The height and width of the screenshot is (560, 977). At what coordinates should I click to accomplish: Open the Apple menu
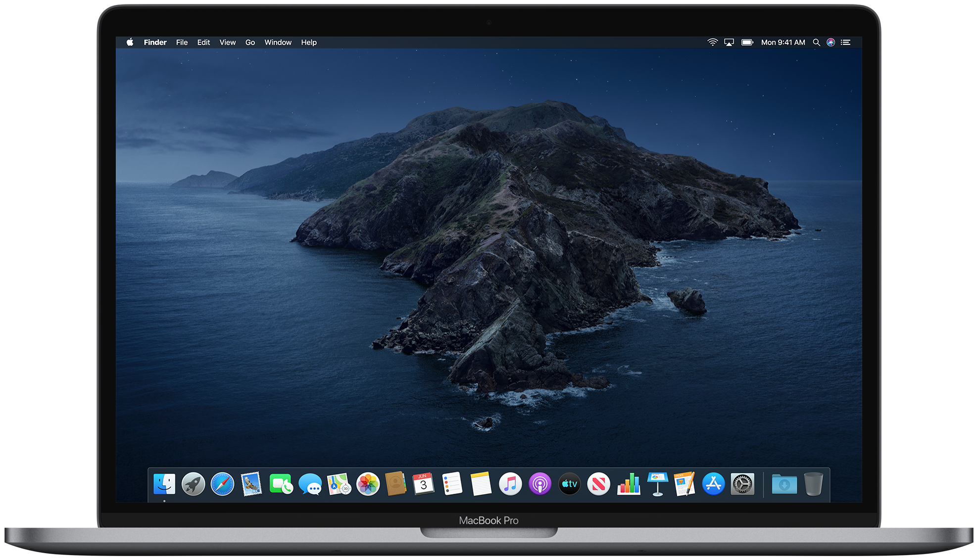(130, 42)
